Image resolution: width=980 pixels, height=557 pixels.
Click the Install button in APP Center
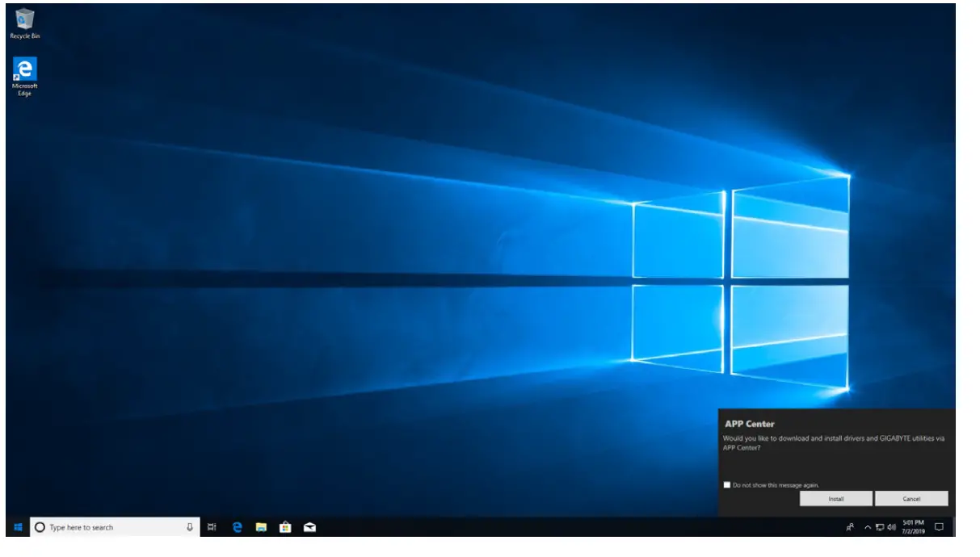836,499
